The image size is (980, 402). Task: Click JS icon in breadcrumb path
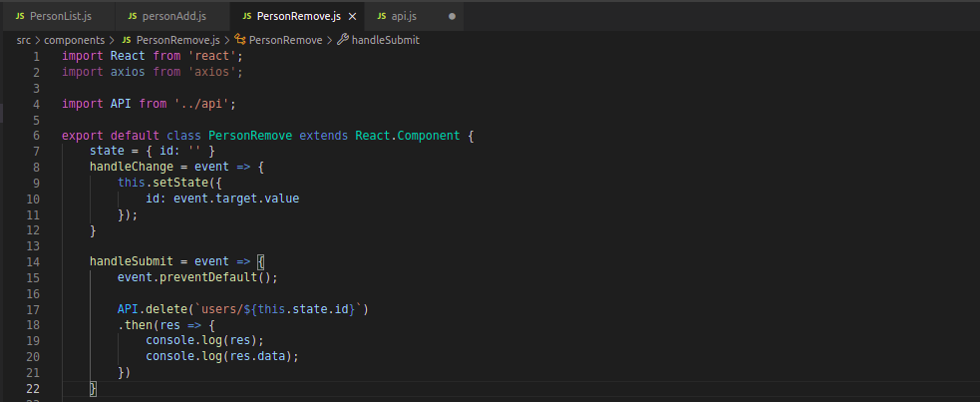(127, 40)
